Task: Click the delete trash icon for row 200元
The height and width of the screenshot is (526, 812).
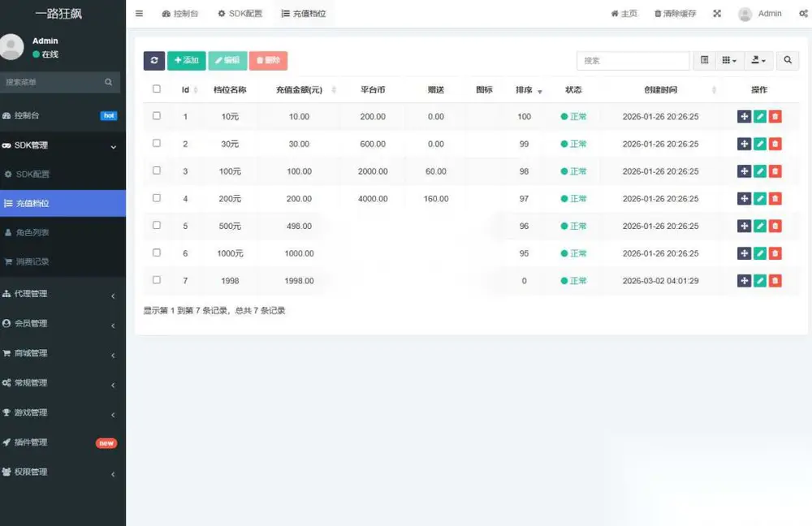Action: (775, 199)
